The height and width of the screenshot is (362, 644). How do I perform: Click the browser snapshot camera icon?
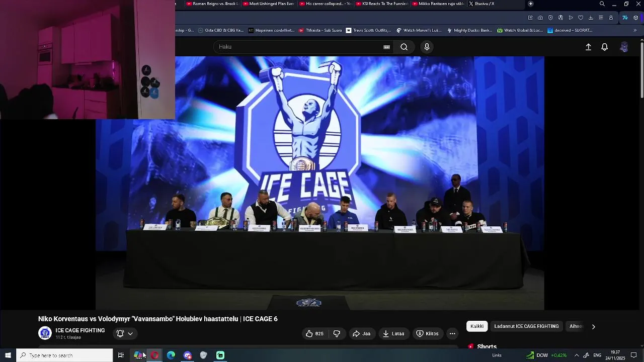tap(540, 18)
